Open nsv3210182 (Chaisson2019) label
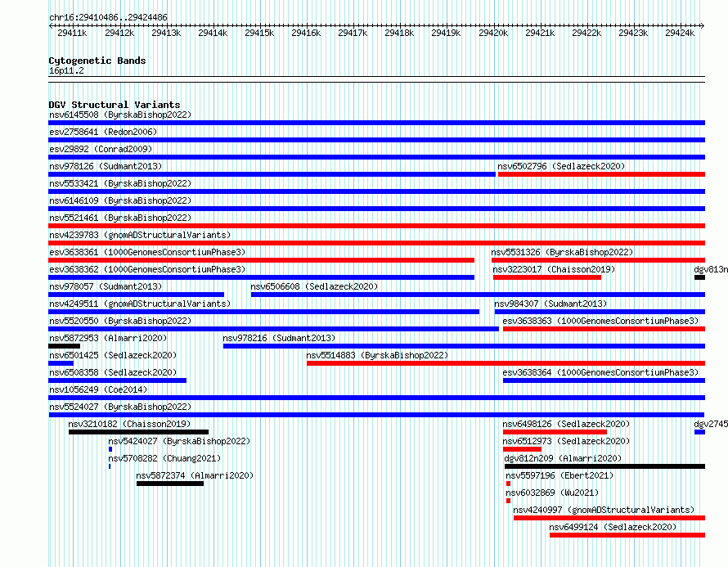The image size is (728, 567). [129, 424]
